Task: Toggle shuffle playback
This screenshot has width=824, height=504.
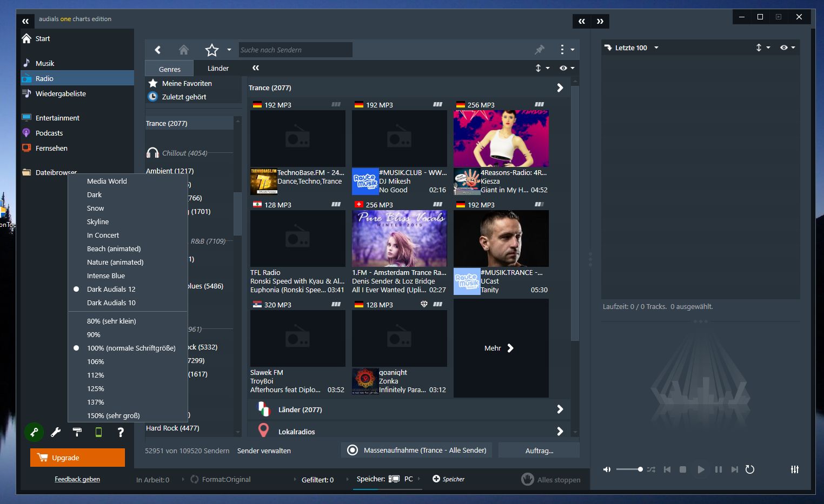Action: tap(651, 469)
